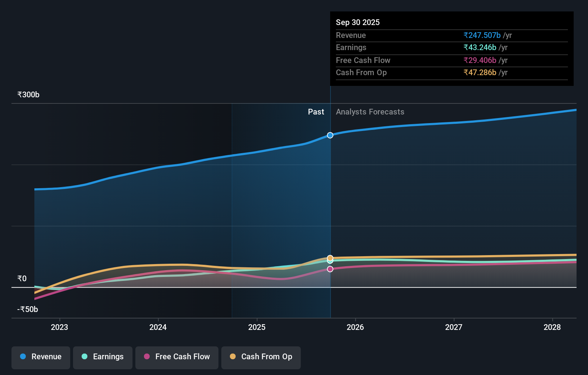The height and width of the screenshot is (375, 588).
Task: Select the orange Cash From Op chart marker
Action: pos(330,257)
